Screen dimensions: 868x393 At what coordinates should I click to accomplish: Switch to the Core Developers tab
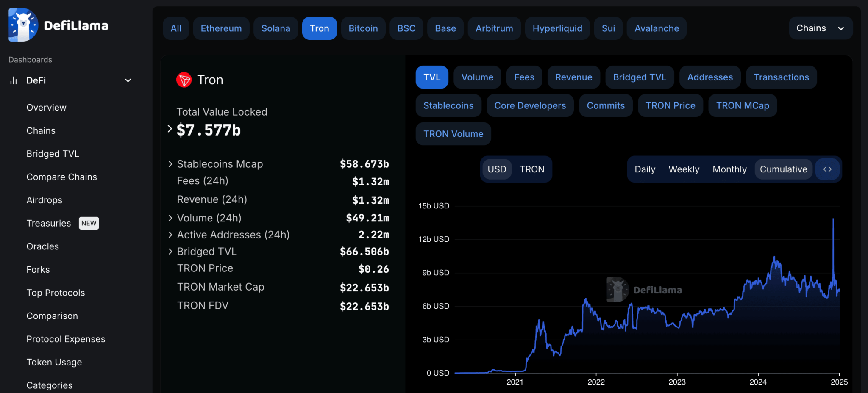click(x=530, y=105)
